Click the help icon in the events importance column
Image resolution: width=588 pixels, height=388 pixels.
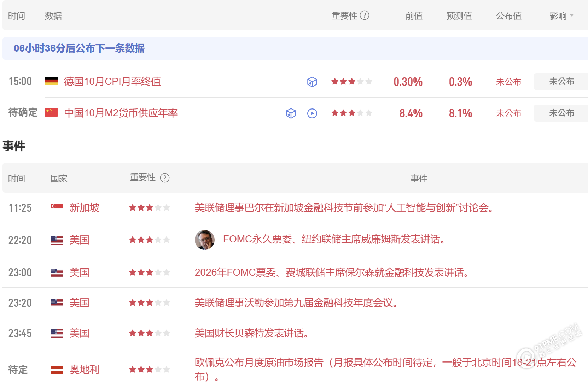(x=165, y=178)
